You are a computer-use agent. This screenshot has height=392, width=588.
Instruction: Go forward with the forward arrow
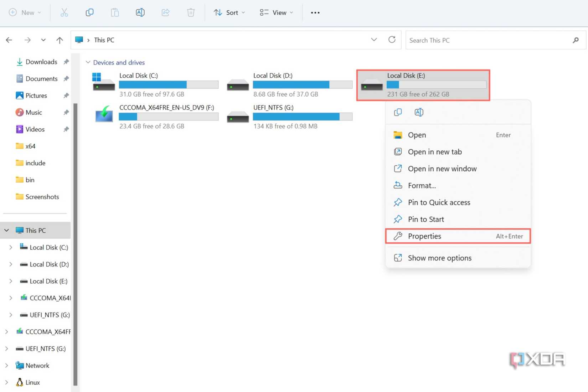pos(27,40)
